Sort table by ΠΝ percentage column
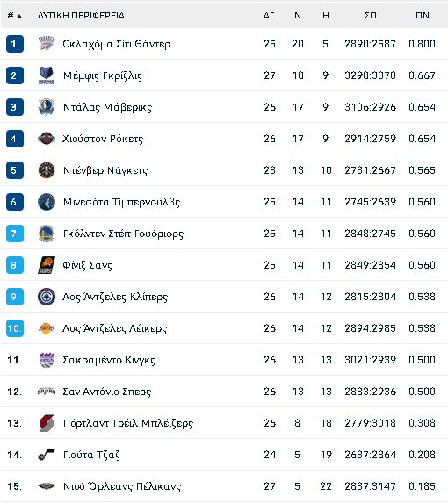Viewport: 448px width, 503px height. [x=423, y=16]
